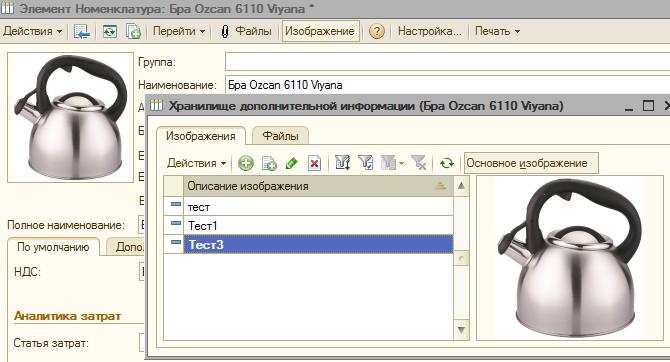Open the Действия dropdown in main toolbar

(x=32, y=31)
